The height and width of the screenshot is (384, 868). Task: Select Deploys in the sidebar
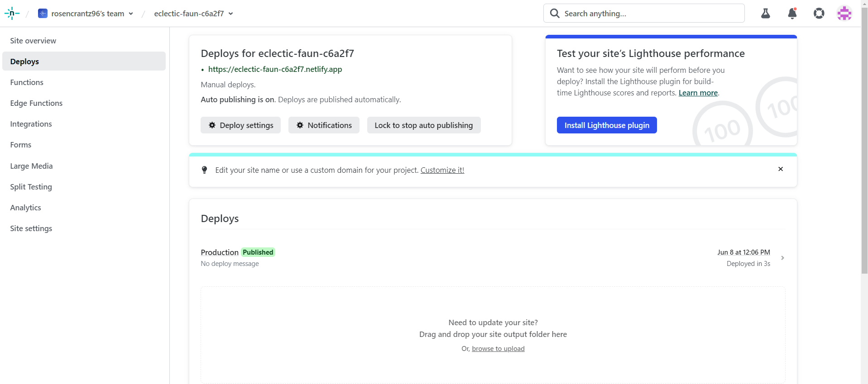[84, 61]
